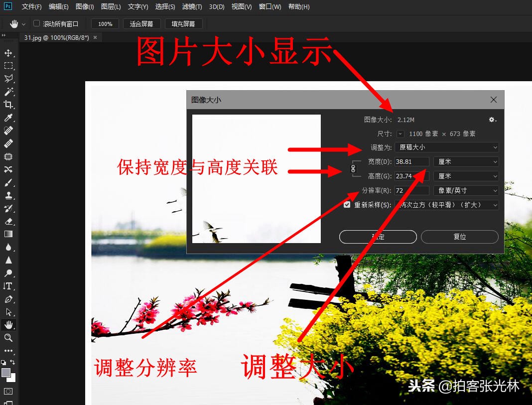The image size is (532, 405).
Task: Click the 复位 reset button
Action: tap(459, 237)
